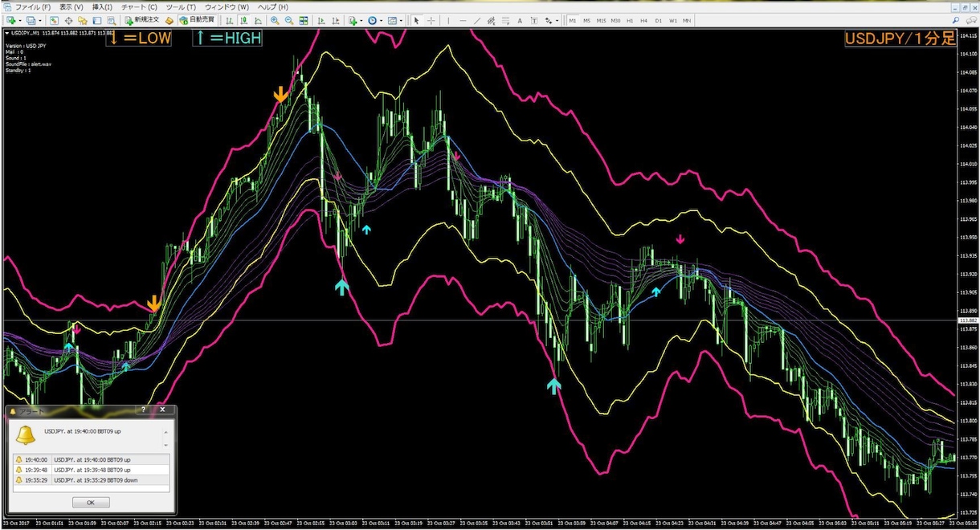Image resolution: width=980 pixels, height=530 pixels.
Task: Toggle the Market Watch panel icon
Action: click(x=53, y=20)
